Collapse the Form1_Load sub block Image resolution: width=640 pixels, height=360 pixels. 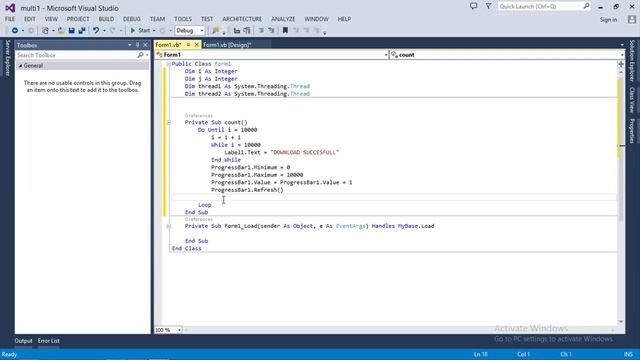(x=169, y=226)
